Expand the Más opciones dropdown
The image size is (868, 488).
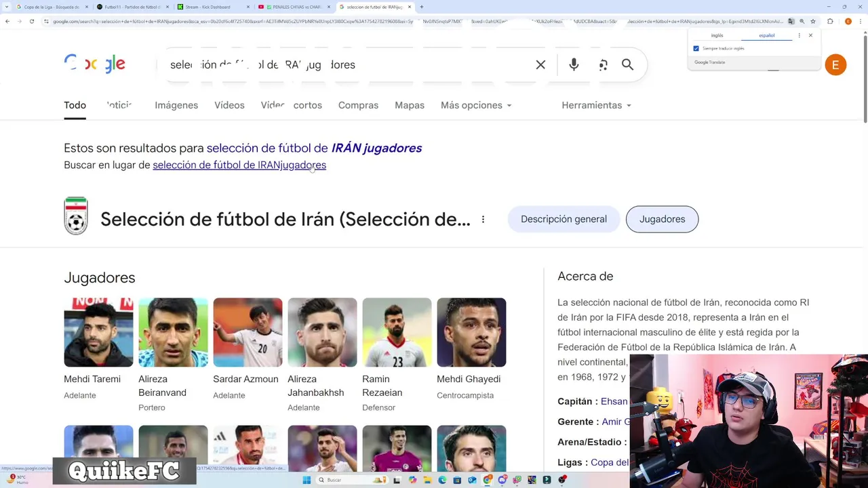[476, 105]
